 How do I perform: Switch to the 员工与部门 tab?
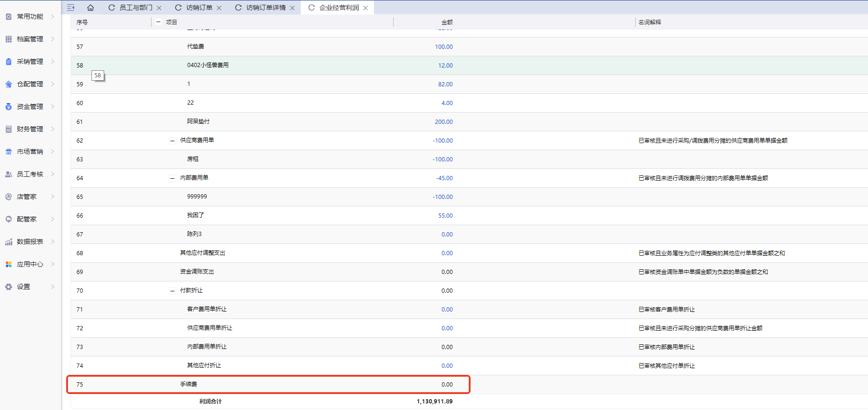tap(136, 8)
